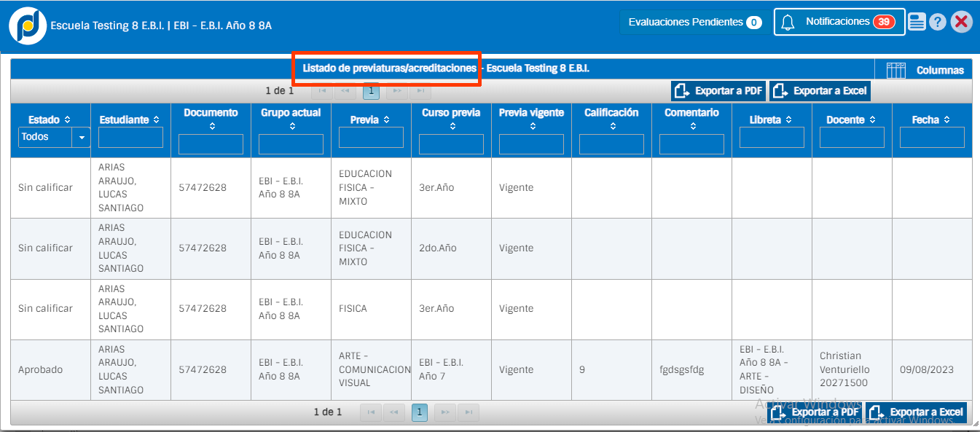This screenshot has height=432, width=980.
Task: Select the Christian Venturiello docente cell
Action: coord(852,369)
